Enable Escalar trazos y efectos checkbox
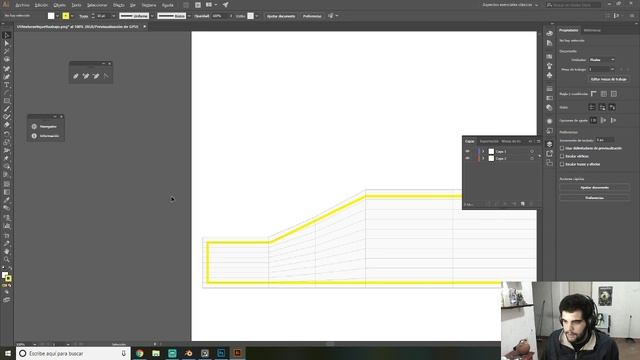 [x=562, y=164]
